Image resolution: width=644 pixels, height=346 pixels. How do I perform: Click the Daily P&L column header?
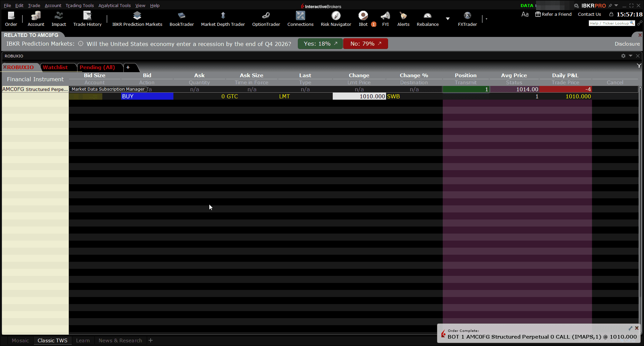(x=565, y=76)
